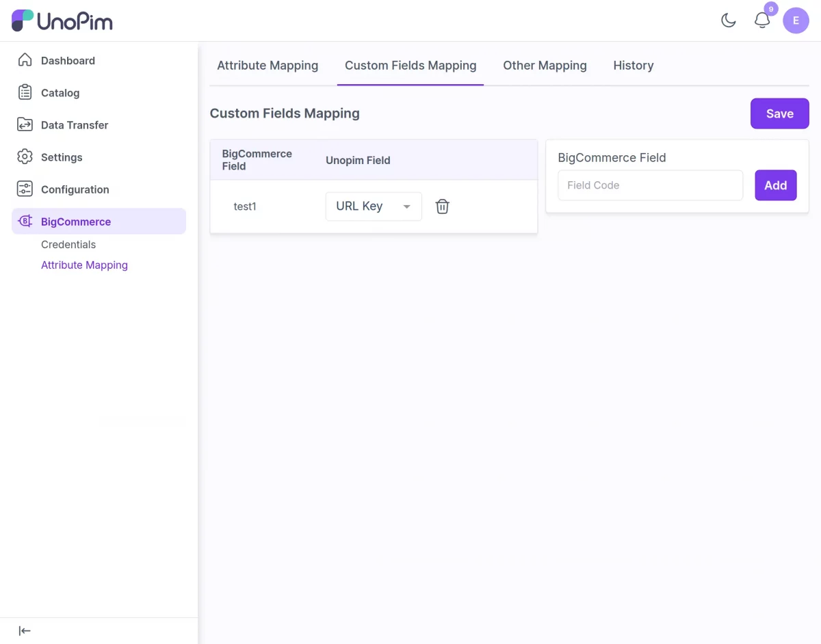Open notifications via the bell icon

click(x=761, y=21)
